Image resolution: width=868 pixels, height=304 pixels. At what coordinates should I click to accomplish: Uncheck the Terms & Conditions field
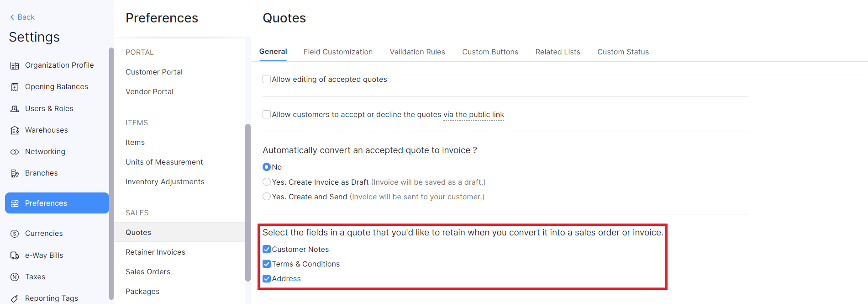[x=267, y=264]
